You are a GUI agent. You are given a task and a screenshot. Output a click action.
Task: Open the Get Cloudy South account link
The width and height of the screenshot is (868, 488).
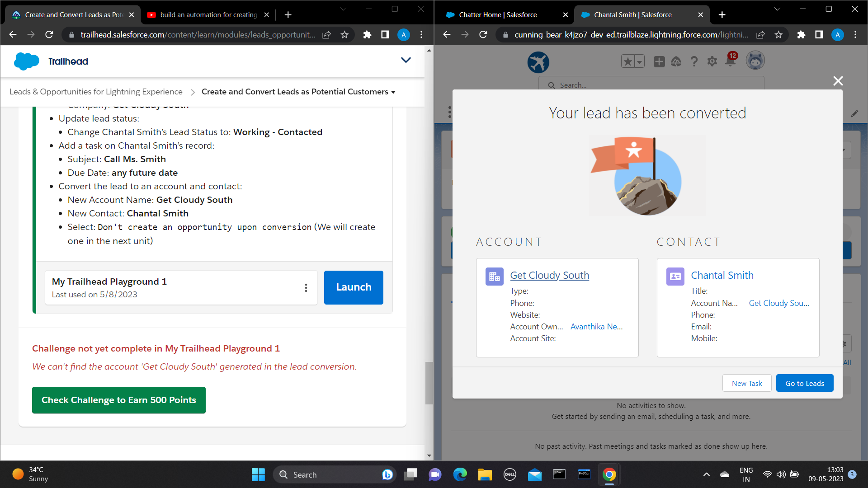tap(549, 275)
